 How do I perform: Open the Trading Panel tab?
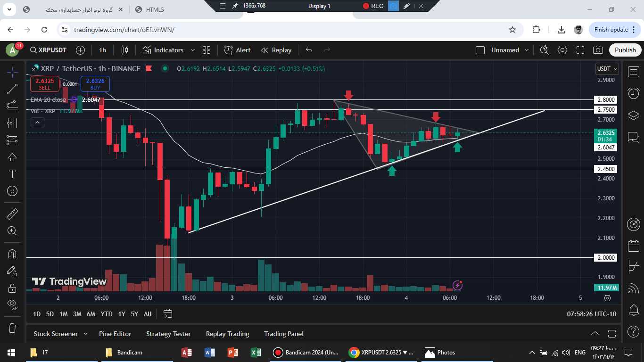(x=284, y=334)
